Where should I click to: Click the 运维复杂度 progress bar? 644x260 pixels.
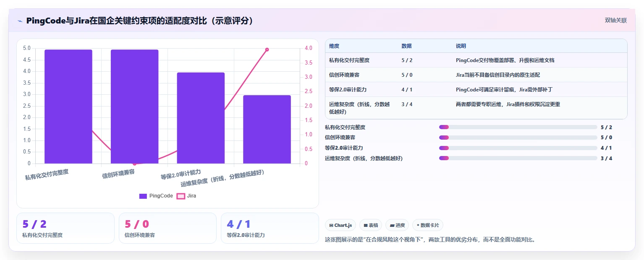pyautogui.click(x=518, y=158)
